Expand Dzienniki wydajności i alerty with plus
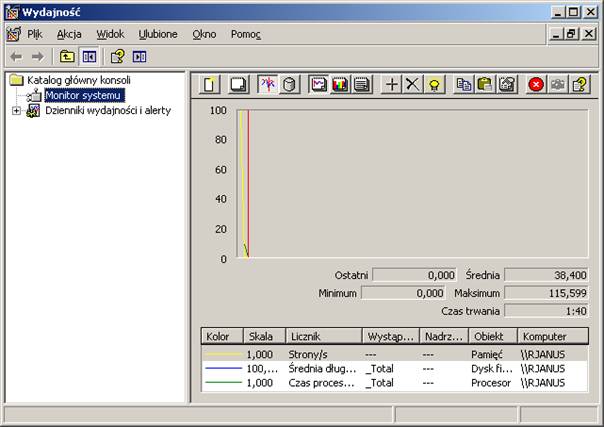The image size is (604, 427). pyautogui.click(x=16, y=111)
